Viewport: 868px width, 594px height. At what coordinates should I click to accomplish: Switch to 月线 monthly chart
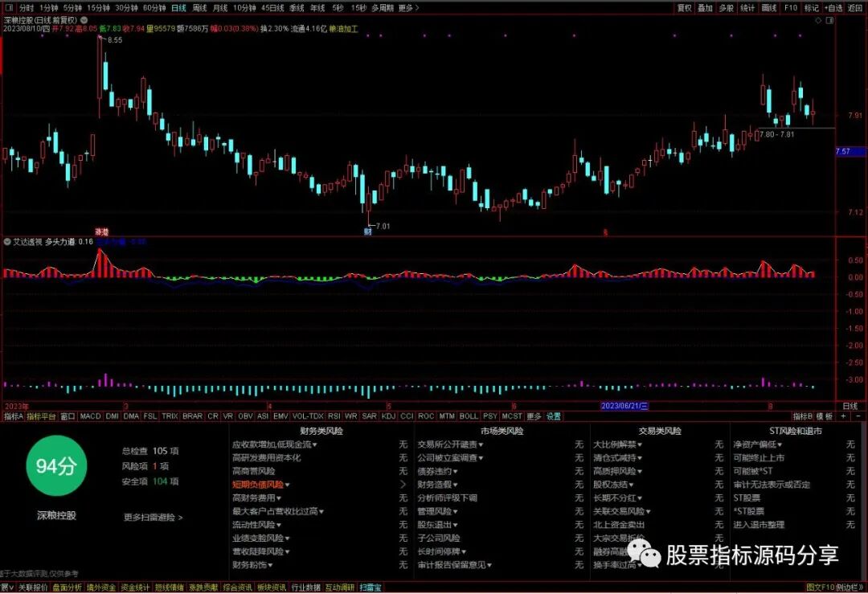219,8
